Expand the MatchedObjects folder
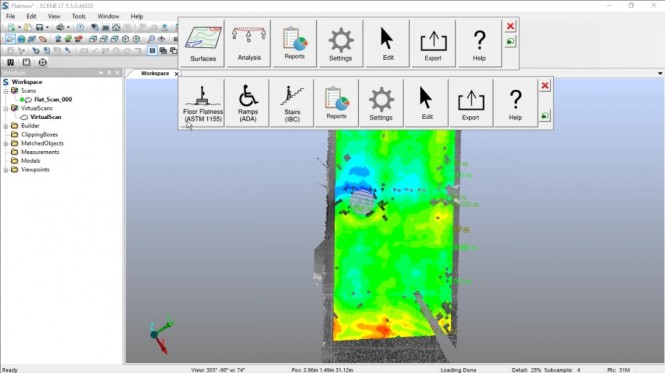The image size is (665, 373). coord(6,143)
